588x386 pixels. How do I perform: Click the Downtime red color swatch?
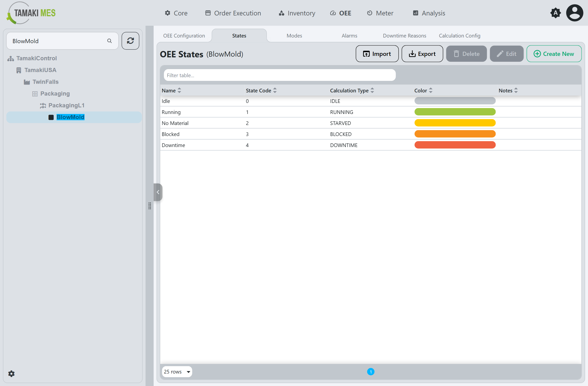point(455,145)
